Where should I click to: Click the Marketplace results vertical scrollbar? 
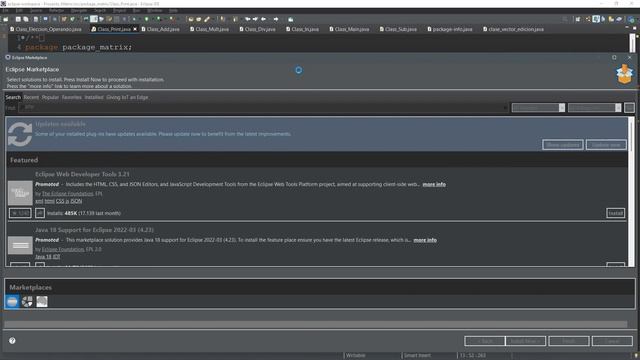click(x=631, y=192)
